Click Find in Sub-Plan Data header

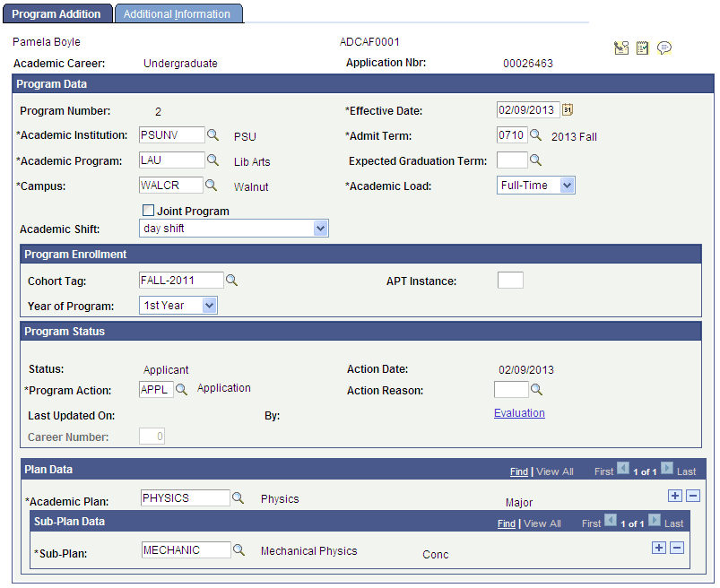coord(506,523)
